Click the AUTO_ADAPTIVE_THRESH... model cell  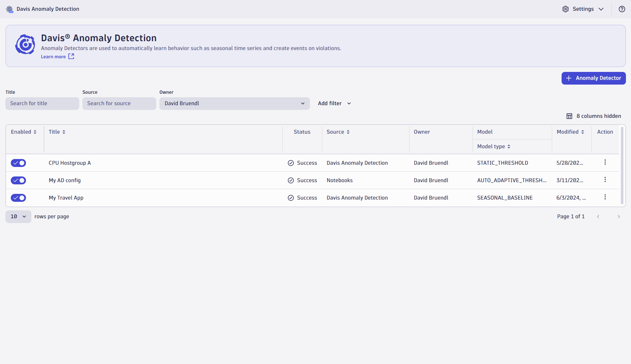[x=512, y=181]
